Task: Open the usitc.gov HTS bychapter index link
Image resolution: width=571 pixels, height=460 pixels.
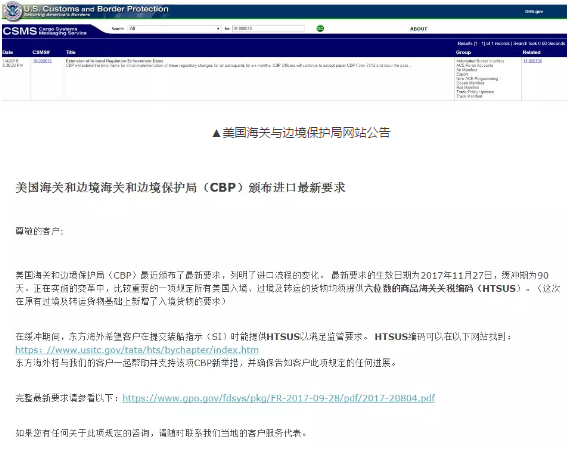Action: (x=137, y=350)
